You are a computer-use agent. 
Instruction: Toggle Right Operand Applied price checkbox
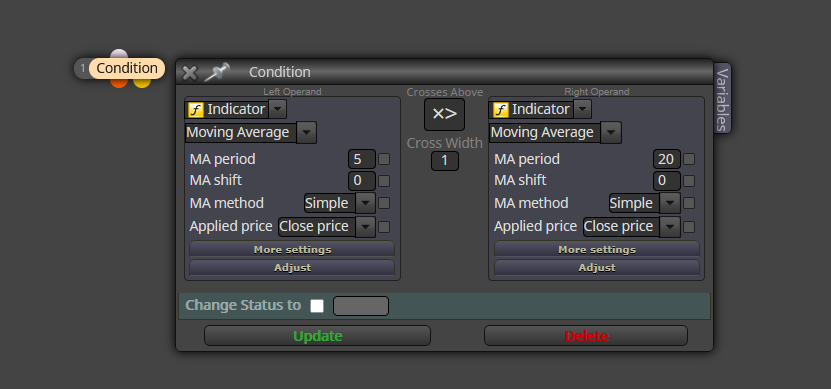(689, 227)
